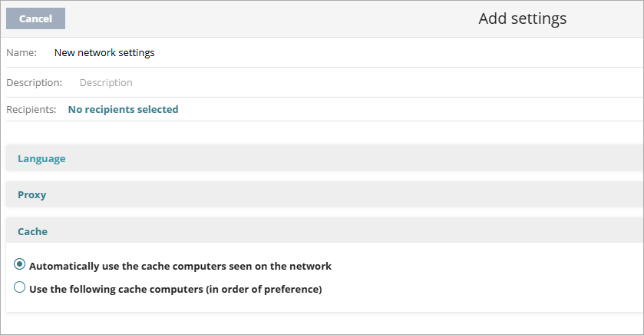Click the Proxy header bar's empty area

pyautogui.click(x=345, y=194)
